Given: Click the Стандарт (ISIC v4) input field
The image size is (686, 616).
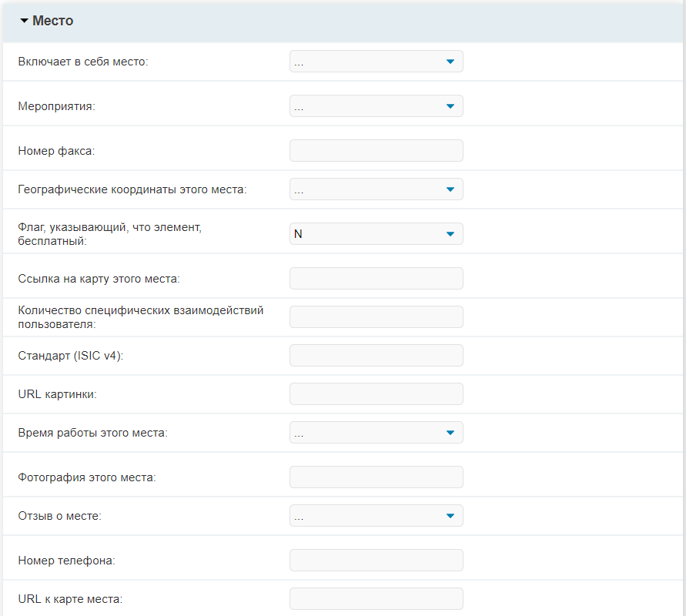Looking at the screenshot, I should (376, 355).
